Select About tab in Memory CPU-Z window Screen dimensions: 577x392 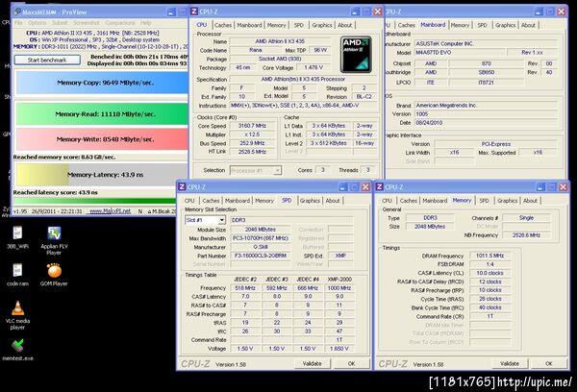tap(530, 201)
